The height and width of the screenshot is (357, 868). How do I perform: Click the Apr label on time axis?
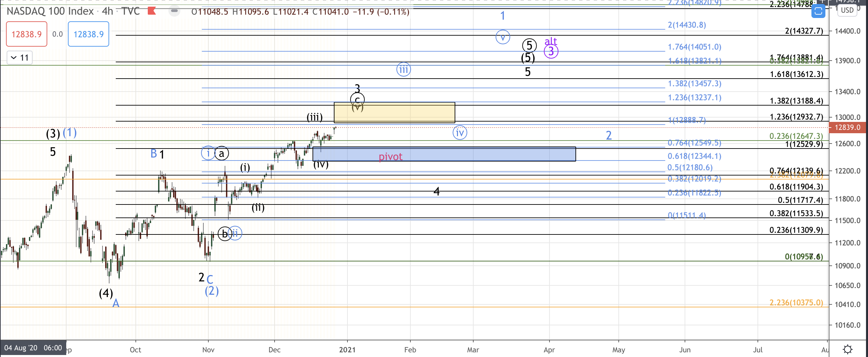pos(549,350)
